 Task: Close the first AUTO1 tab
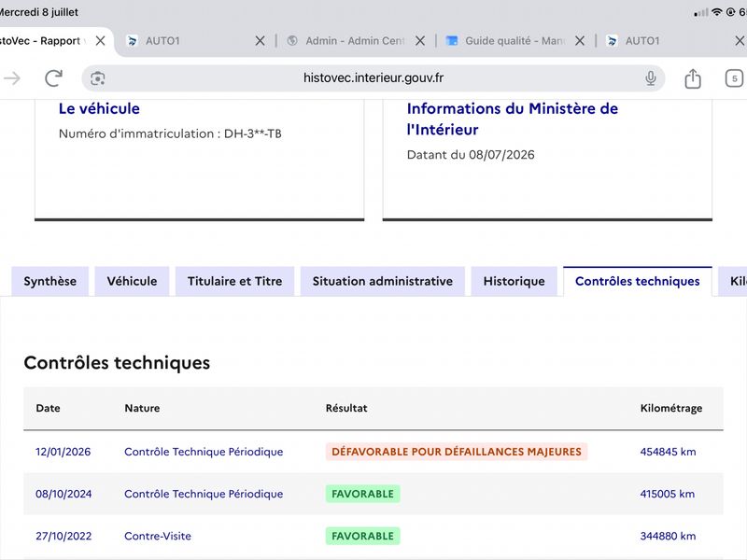tap(260, 41)
